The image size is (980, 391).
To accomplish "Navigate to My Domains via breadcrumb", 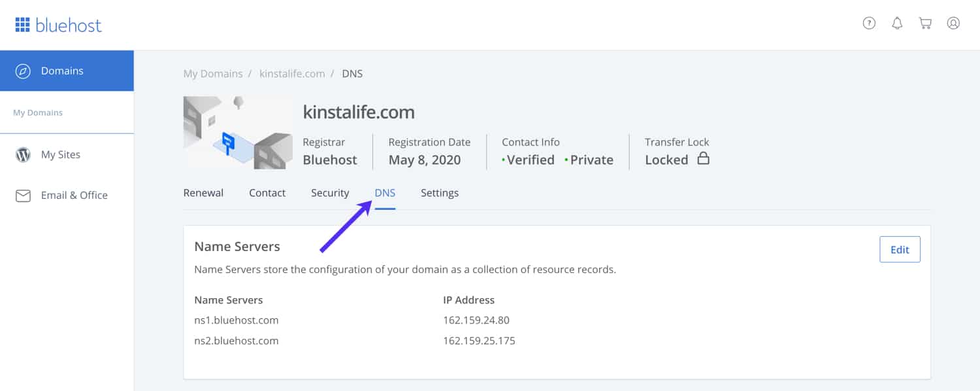I will pyautogui.click(x=213, y=73).
